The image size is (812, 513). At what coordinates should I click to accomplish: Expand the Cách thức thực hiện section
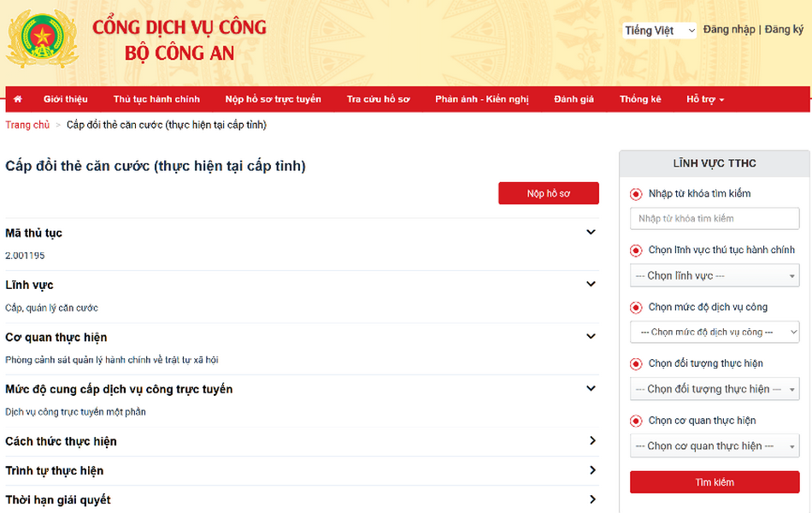tap(592, 440)
